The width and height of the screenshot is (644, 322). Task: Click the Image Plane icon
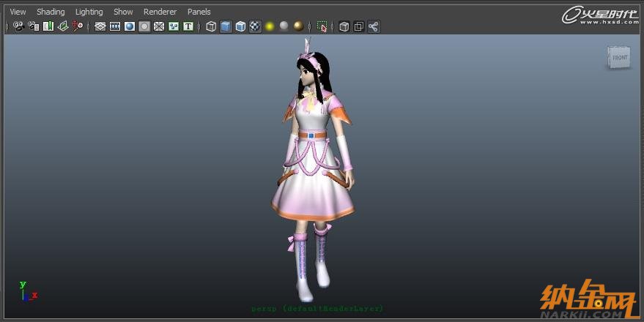(63, 26)
